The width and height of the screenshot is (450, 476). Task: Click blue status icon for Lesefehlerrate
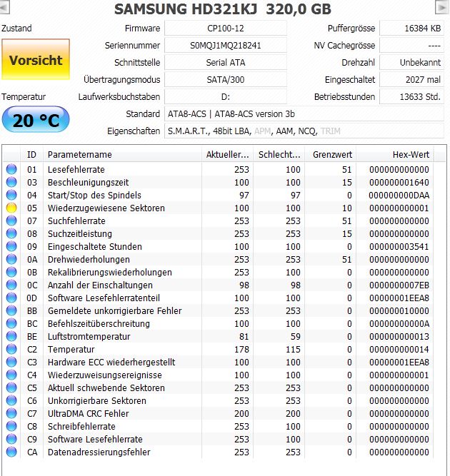coord(11,169)
